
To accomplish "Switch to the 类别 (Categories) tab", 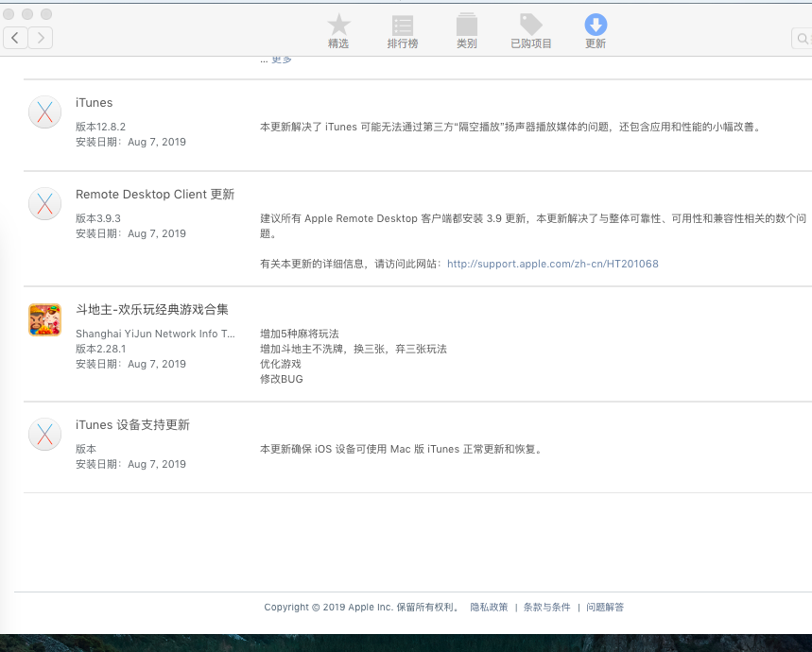I will point(466,31).
